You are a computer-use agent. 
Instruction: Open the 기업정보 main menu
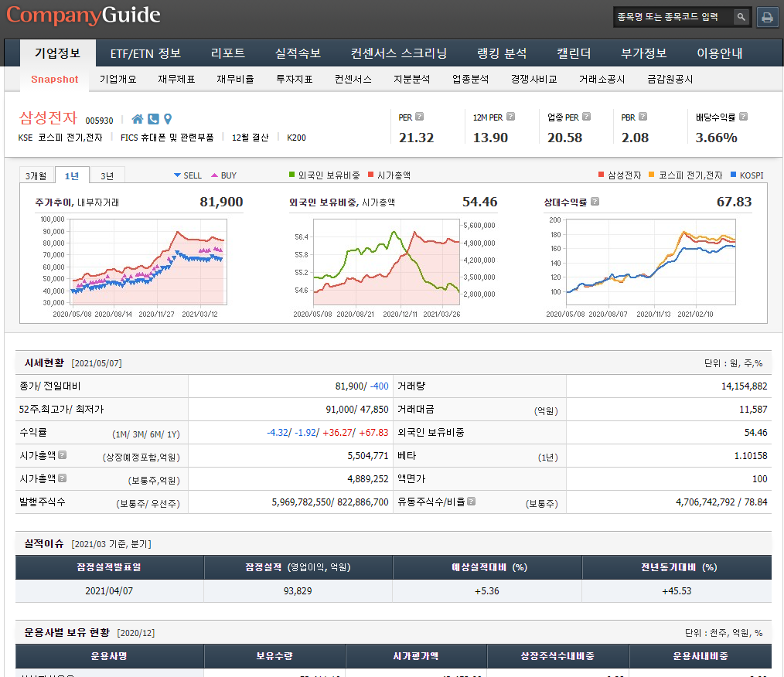coord(57,53)
